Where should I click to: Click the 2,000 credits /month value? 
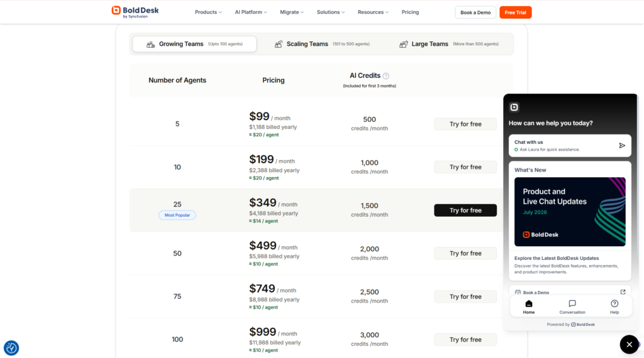(x=369, y=253)
